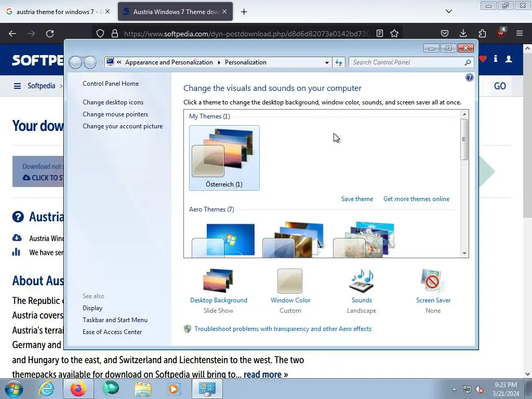
Task: Expand the address bar history dropdown
Action: [327, 62]
